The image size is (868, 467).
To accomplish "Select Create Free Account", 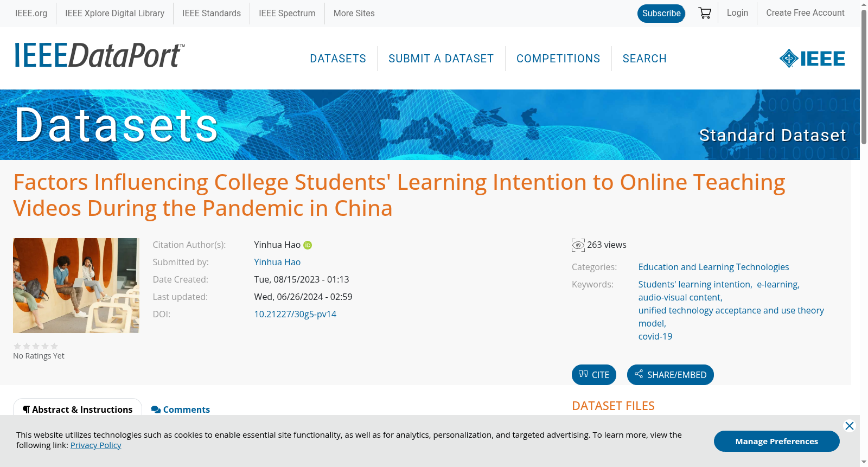I will [805, 12].
